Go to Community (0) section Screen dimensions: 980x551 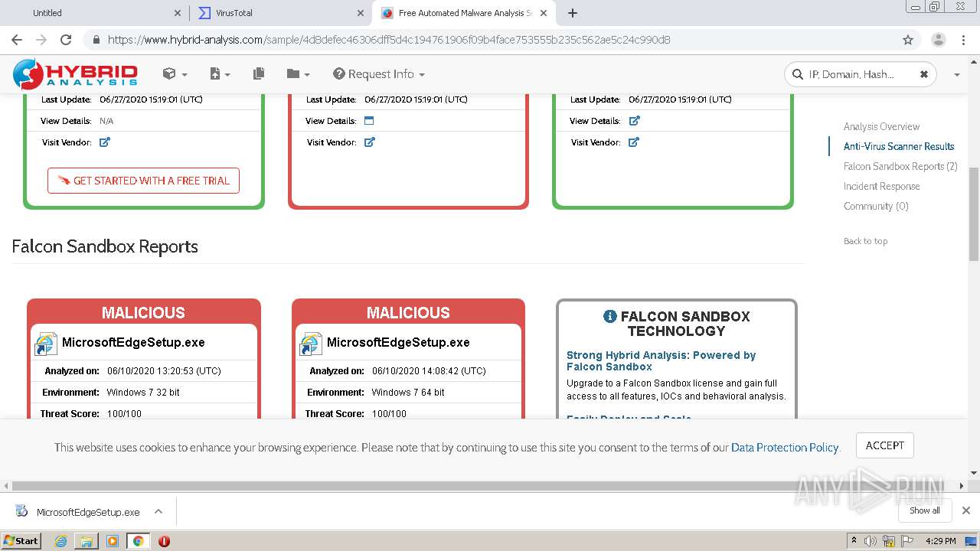click(876, 206)
